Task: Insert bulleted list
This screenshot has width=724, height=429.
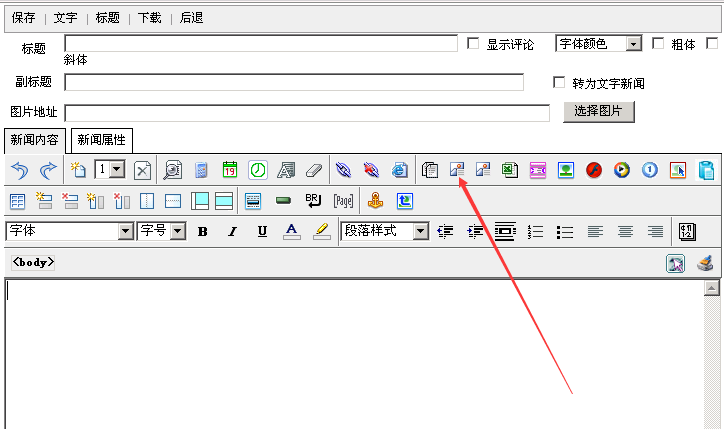Action: pos(565,231)
